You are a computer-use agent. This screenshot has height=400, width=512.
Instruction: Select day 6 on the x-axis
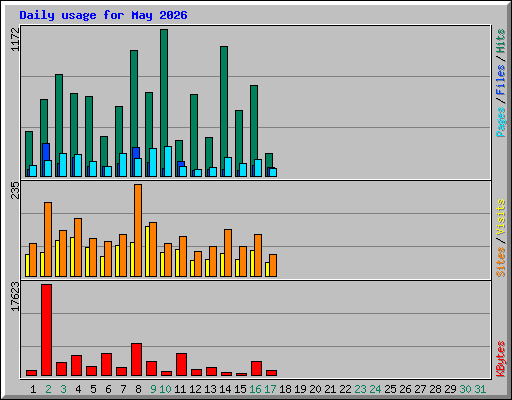[x=108, y=389]
